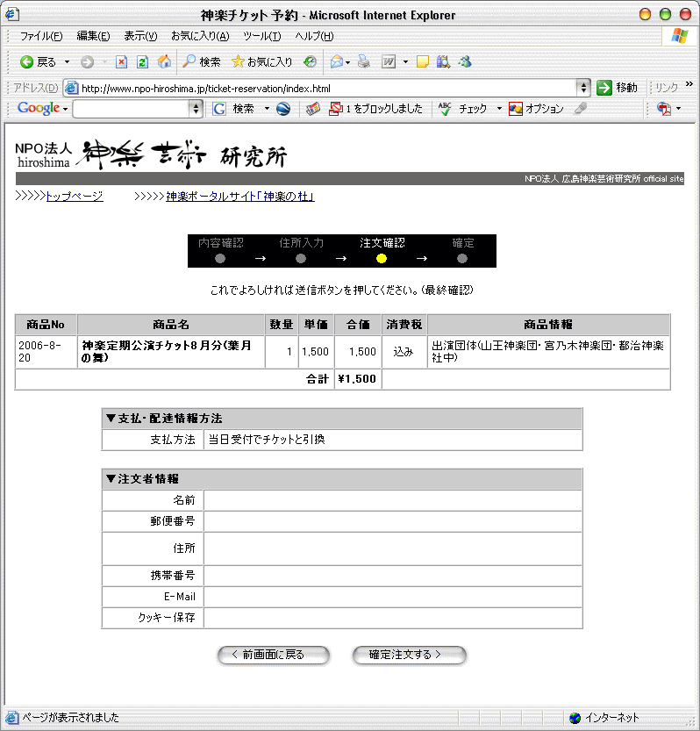The image size is (700, 731).
Task: Open the Search (検索) toolbar button
Action: pyautogui.click(x=202, y=61)
